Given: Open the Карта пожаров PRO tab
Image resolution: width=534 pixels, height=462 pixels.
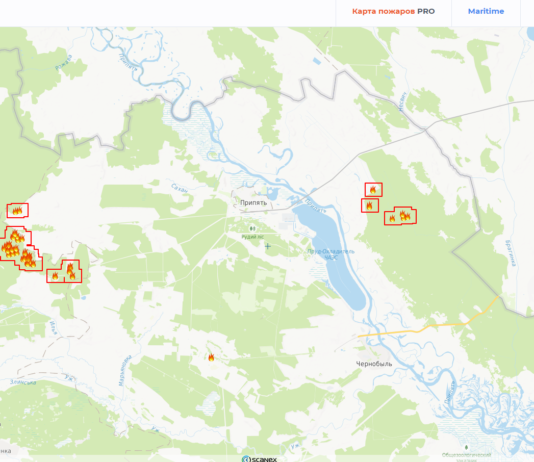Looking at the screenshot, I should point(393,11).
